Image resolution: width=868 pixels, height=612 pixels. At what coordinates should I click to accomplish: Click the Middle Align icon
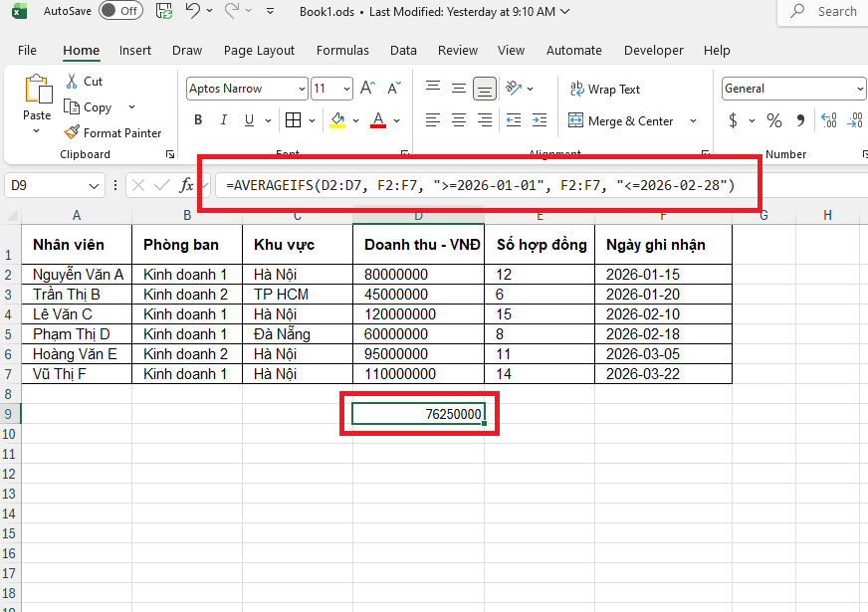click(x=458, y=88)
